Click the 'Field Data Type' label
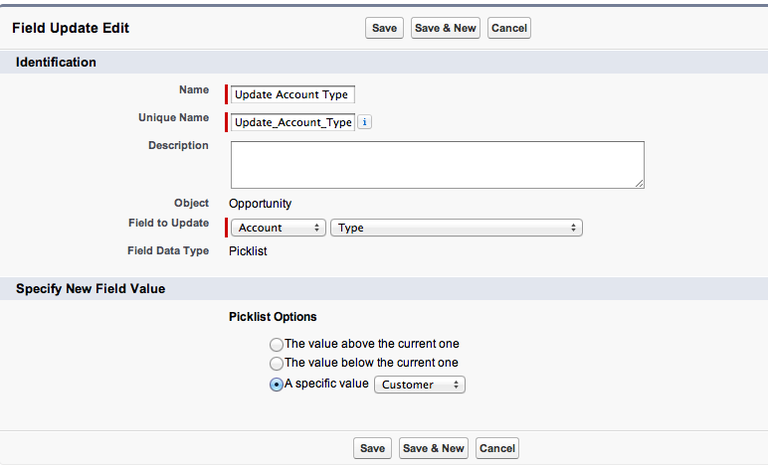 point(168,251)
